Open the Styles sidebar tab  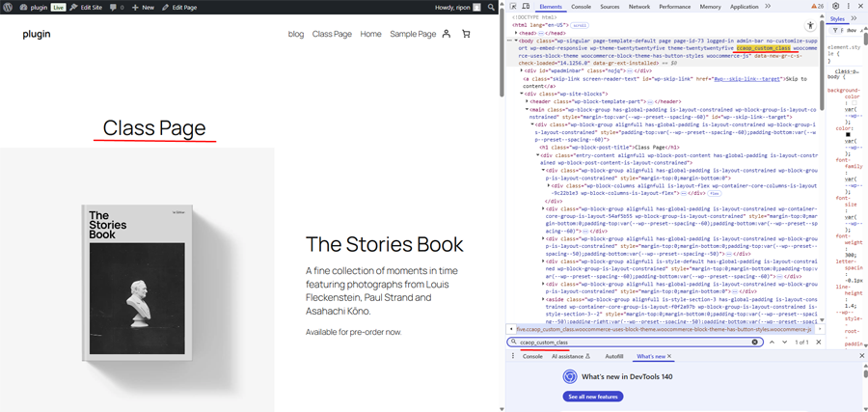pyautogui.click(x=837, y=19)
